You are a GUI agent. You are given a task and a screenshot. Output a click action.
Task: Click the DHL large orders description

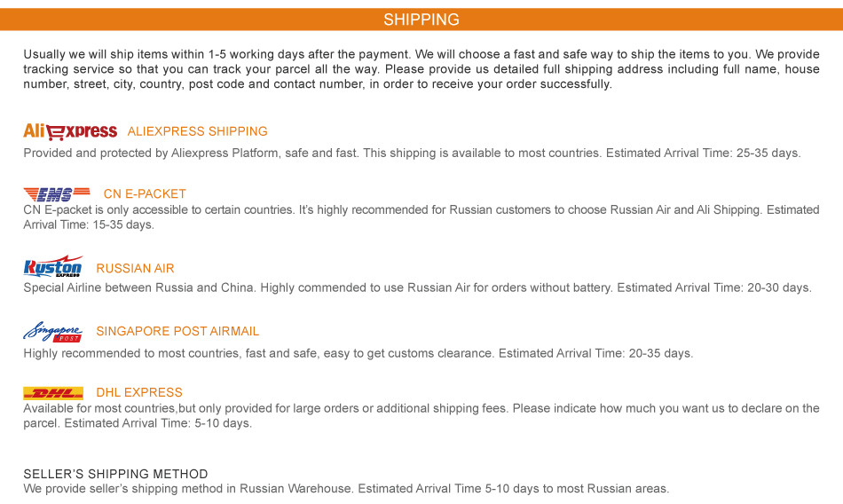click(421, 416)
